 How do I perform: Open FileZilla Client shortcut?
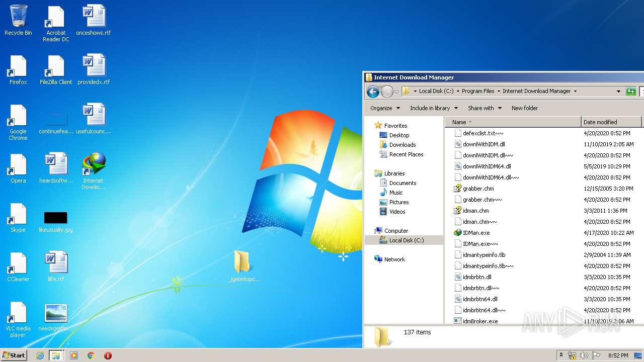(x=56, y=69)
